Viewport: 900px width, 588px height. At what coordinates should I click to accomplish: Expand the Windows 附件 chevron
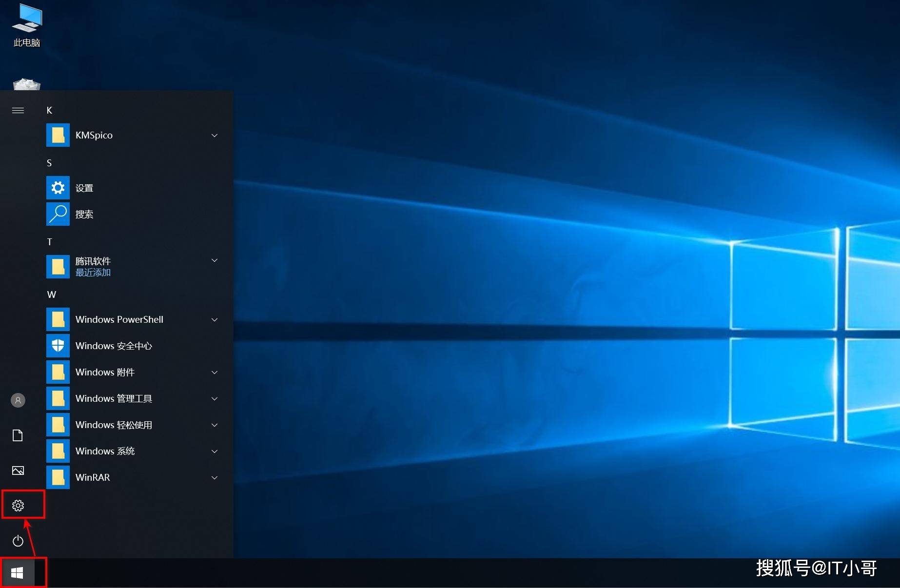(x=215, y=372)
